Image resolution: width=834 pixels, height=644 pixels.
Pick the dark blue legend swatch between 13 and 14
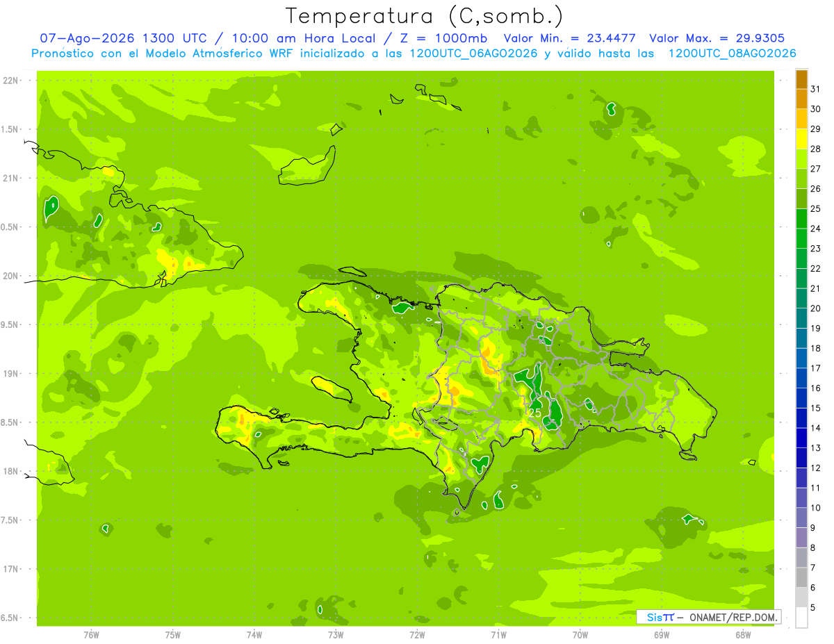coord(801,438)
